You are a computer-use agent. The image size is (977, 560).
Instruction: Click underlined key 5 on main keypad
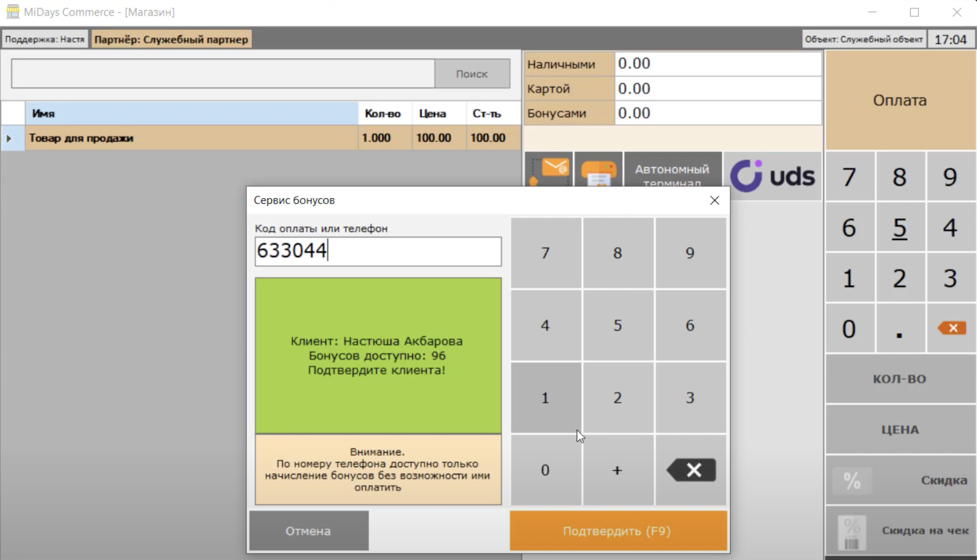coord(900,227)
